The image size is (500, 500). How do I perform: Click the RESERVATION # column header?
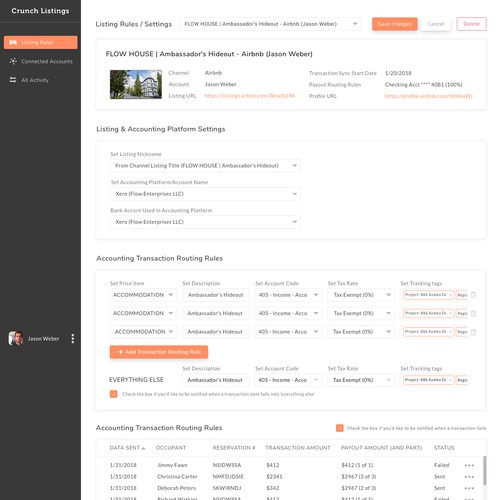[234, 448]
